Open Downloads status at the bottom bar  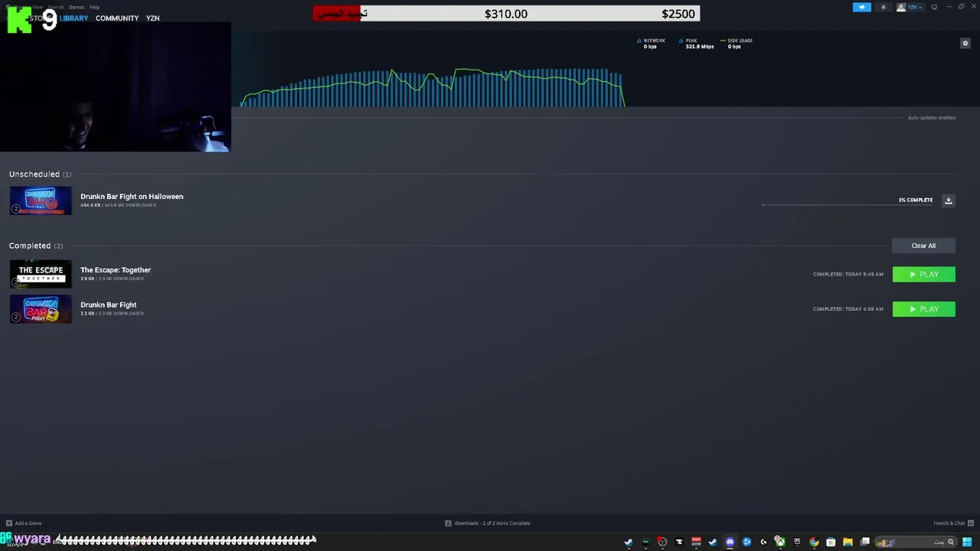[x=488, y=523]
